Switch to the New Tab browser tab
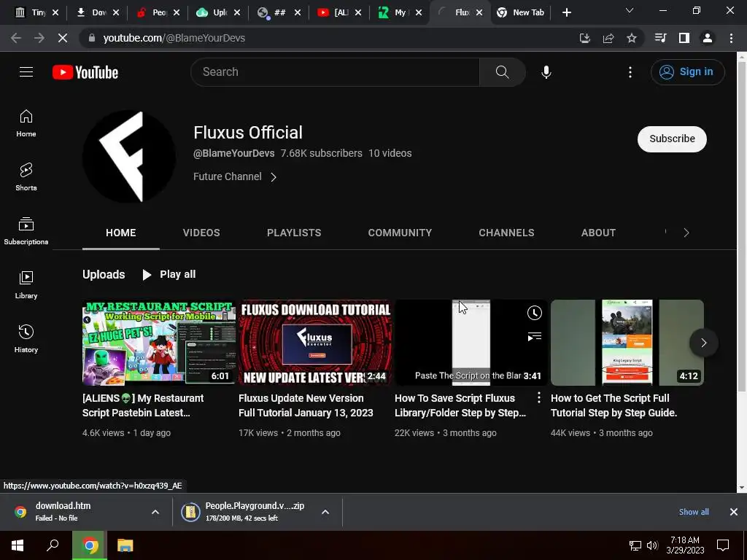 pyautogui.click(x=522, y=12)
